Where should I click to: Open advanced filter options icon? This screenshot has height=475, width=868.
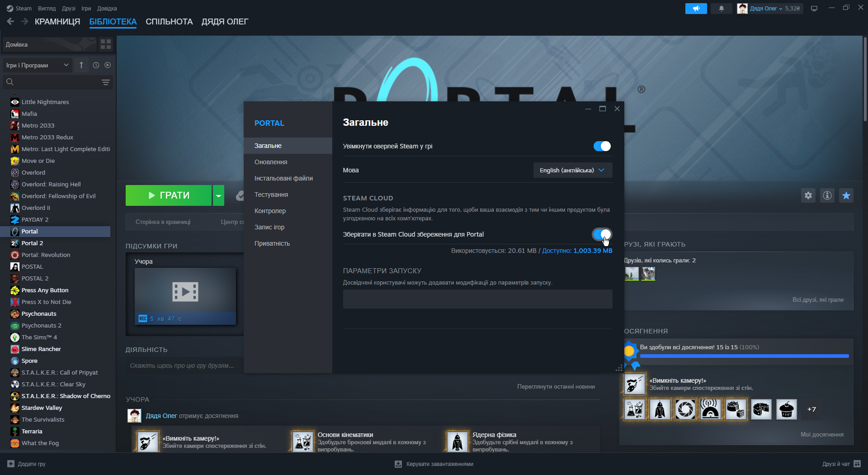click(x=106, y=82)
